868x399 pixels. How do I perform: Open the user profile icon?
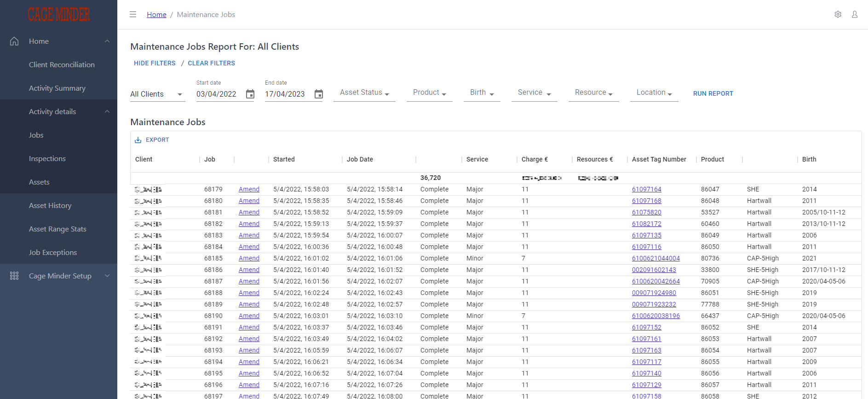point(855,14)
